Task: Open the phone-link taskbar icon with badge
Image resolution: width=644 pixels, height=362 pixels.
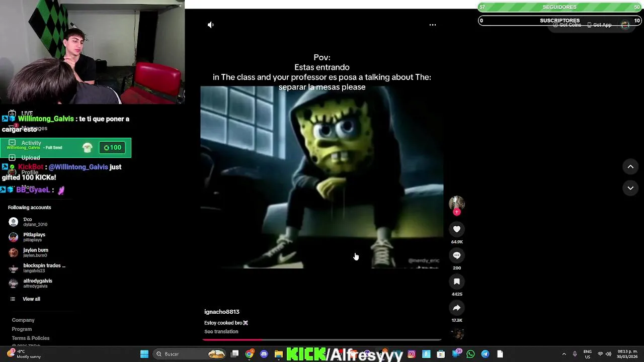Action: 457,353
